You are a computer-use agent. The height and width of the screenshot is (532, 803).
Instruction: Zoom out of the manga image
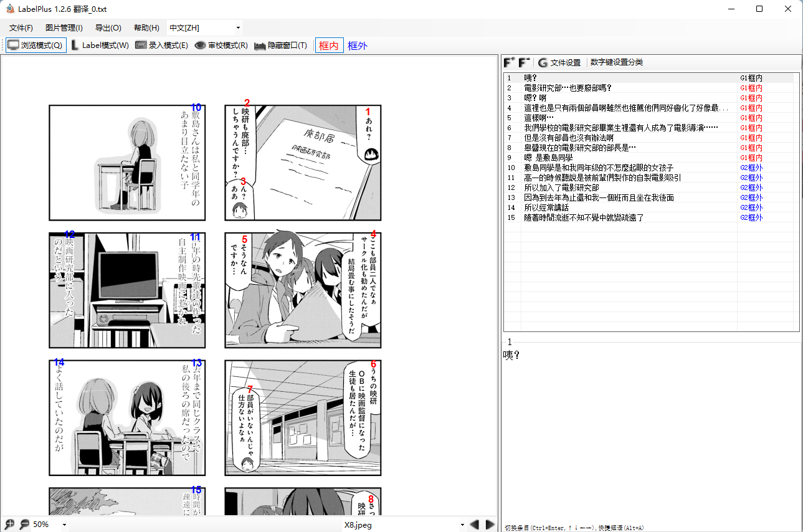[25, 525]
